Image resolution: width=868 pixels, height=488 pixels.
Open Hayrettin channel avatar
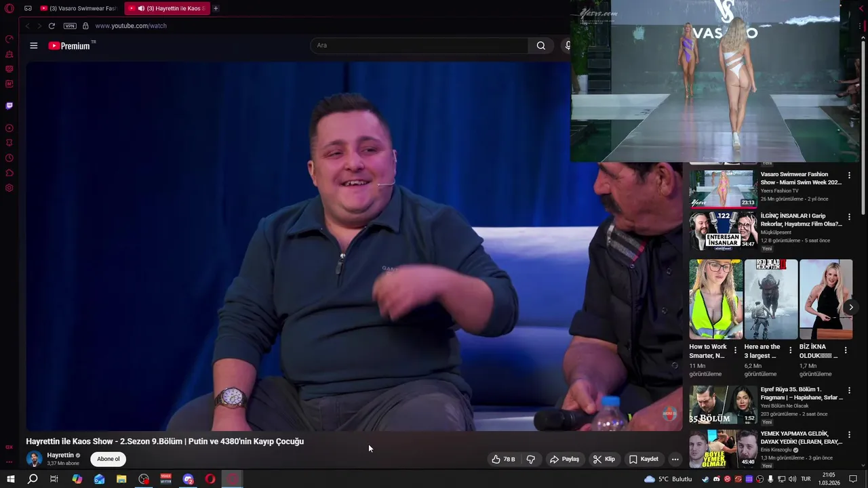[x=34, y=459]
